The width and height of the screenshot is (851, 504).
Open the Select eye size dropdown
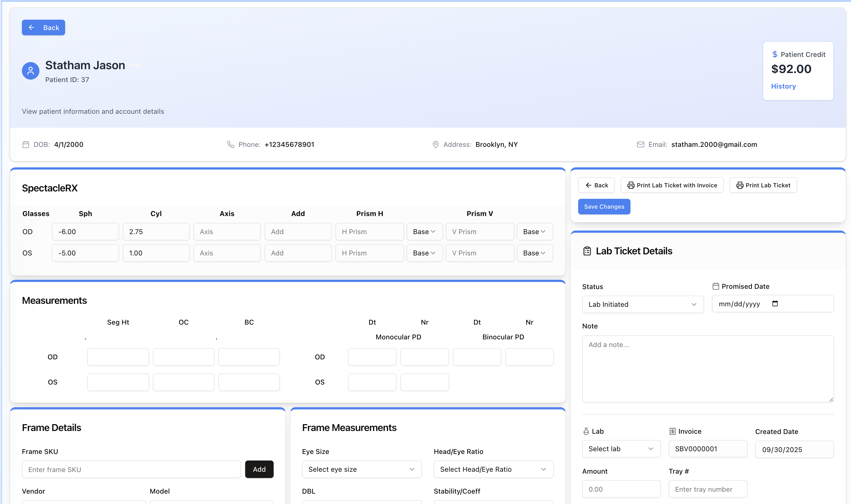pyautogui.click(x=361, y=469)
